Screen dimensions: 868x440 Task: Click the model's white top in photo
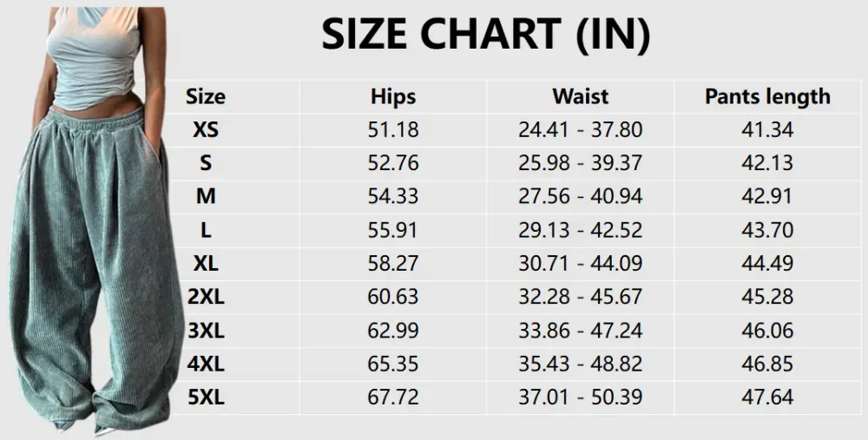click(x=95, y=56)
